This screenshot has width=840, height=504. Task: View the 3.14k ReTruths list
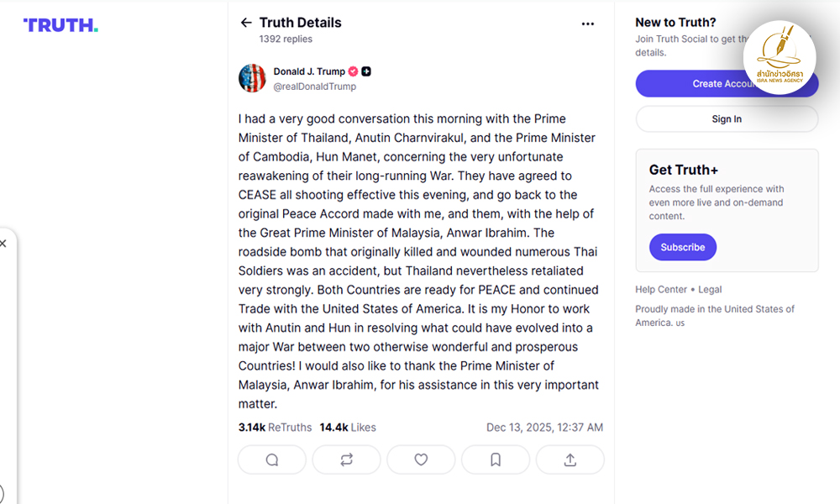pos(275,428)
